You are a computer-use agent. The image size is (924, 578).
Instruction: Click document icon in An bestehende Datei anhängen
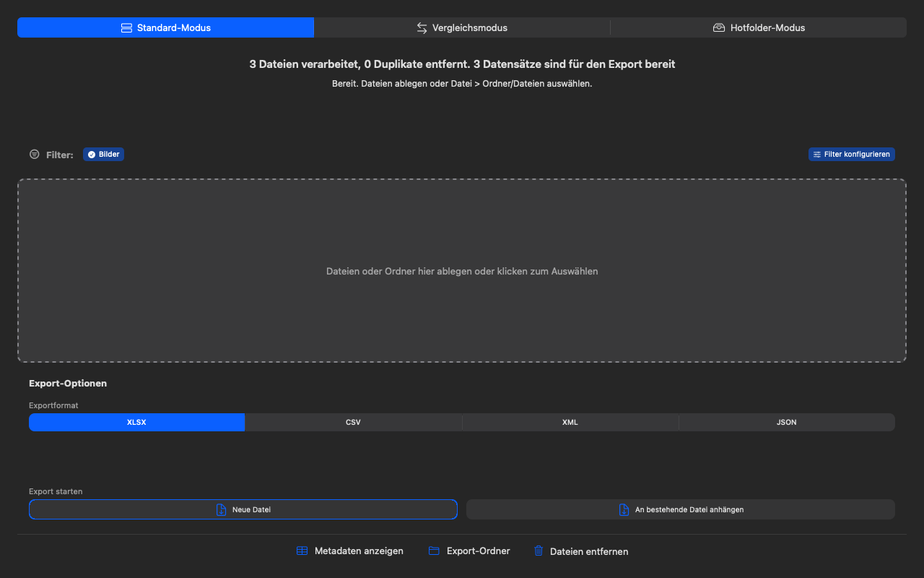[x=624, y=509]
